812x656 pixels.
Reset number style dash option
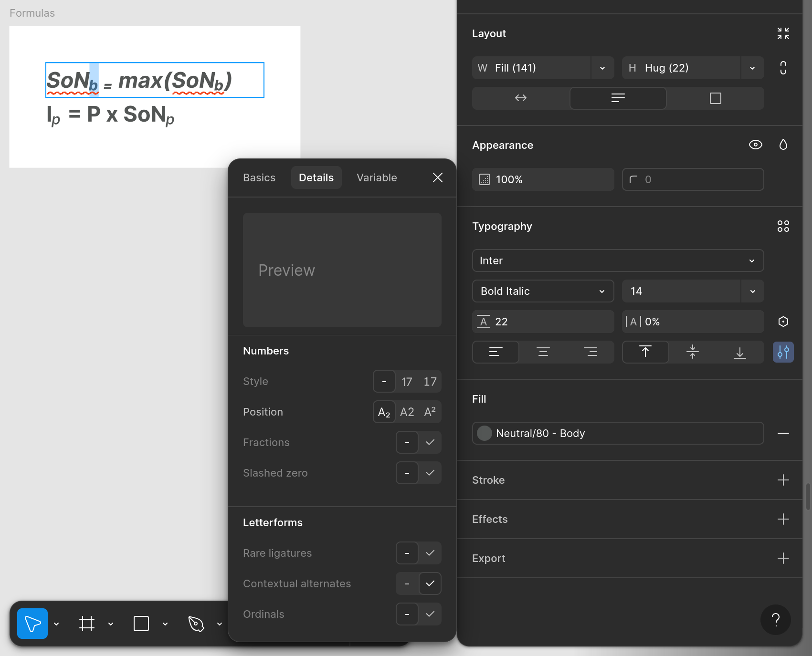click(384, 382)
